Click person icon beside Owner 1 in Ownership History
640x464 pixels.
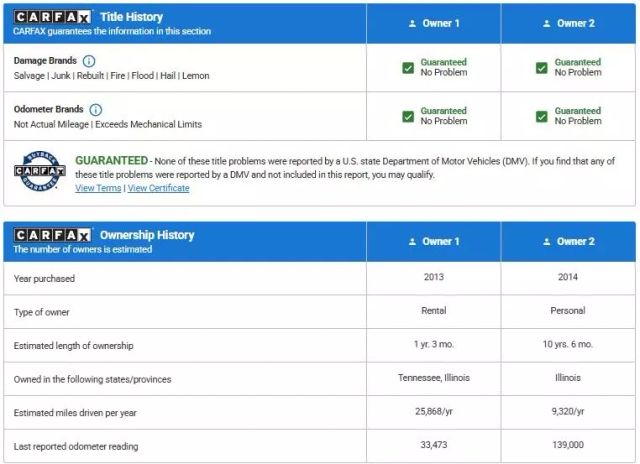(x=412, y=242)
